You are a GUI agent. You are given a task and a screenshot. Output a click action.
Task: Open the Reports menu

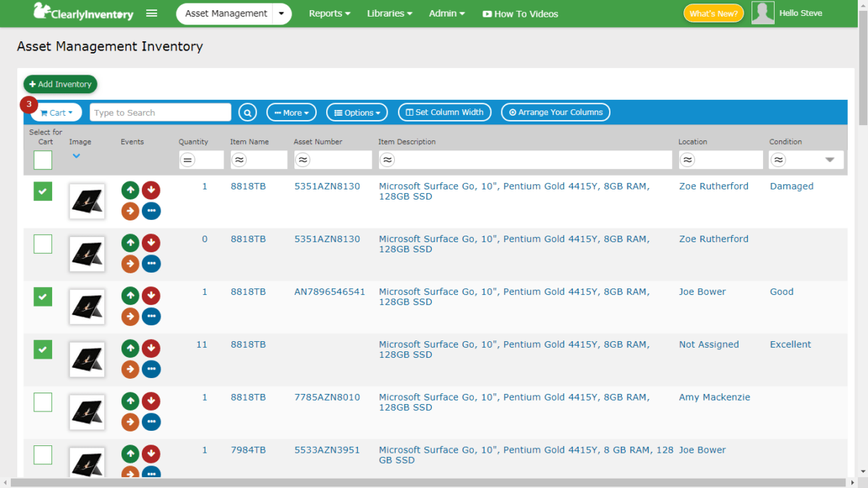[329, 14]
